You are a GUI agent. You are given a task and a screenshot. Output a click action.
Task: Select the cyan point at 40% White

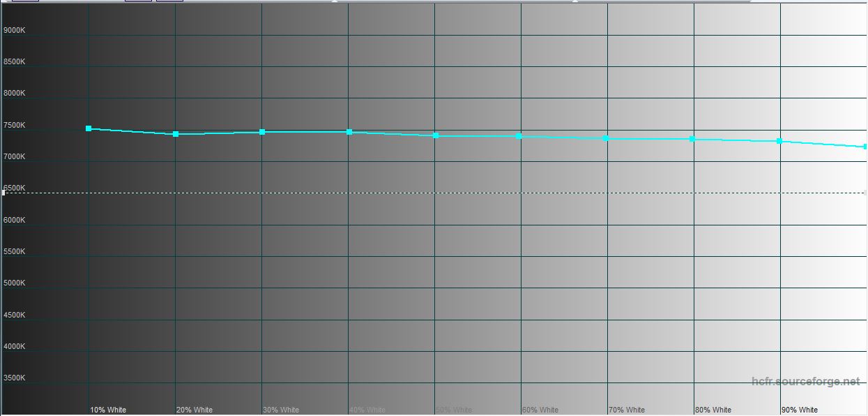click(349, 132)
